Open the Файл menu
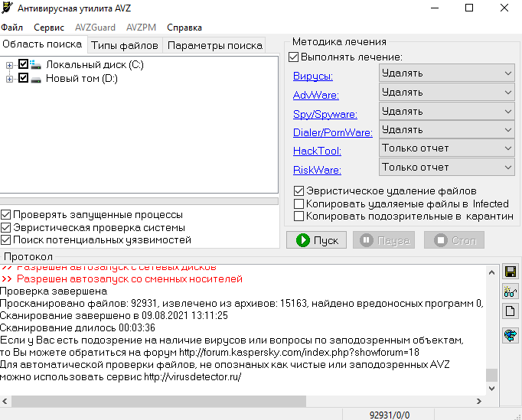The width and height of the screenshot is (522, 420). (x=12, y=28)
